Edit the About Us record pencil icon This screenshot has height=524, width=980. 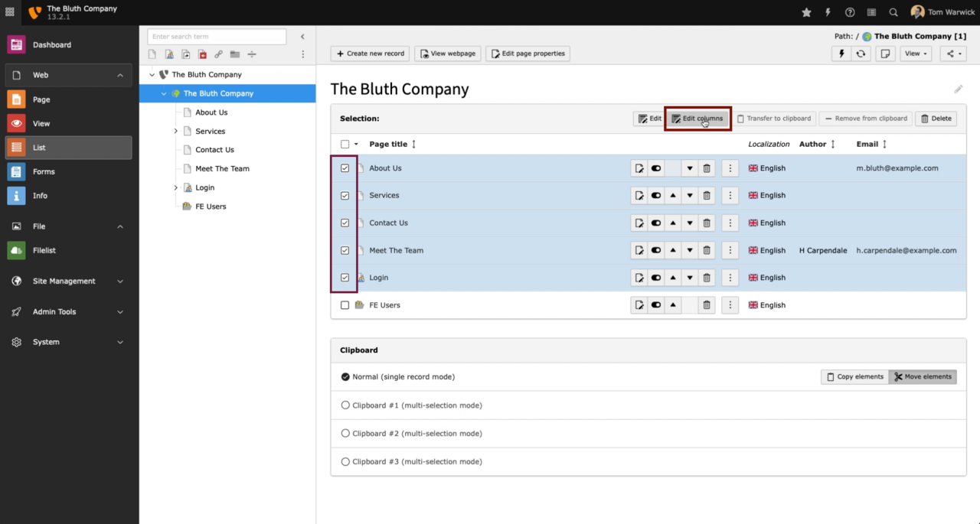(x=639, y=168)
